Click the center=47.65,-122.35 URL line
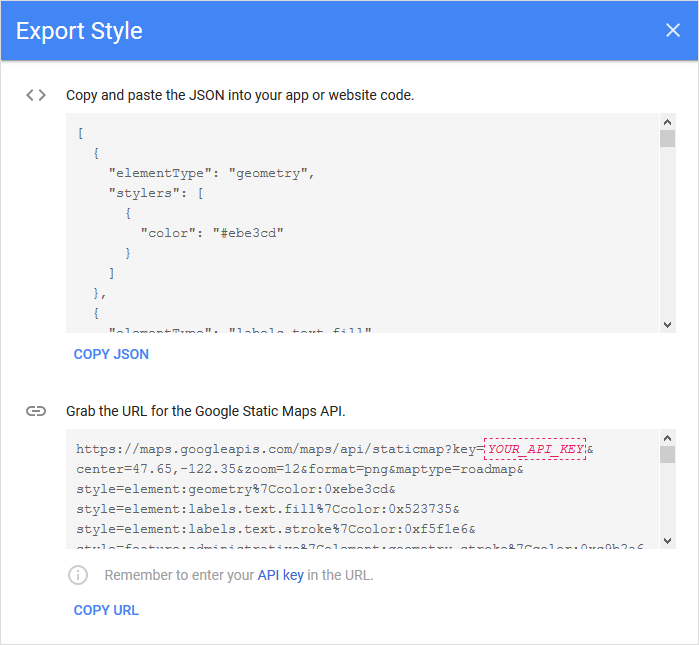This screenshot has height=645, width=699. [x=300, y=469]
